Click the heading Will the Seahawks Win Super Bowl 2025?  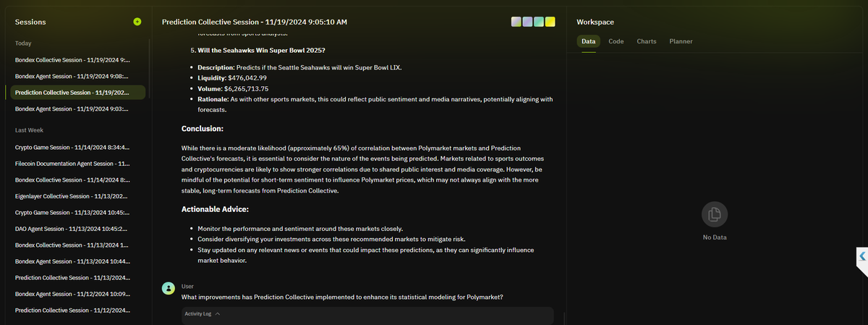[x=261, y=50]
